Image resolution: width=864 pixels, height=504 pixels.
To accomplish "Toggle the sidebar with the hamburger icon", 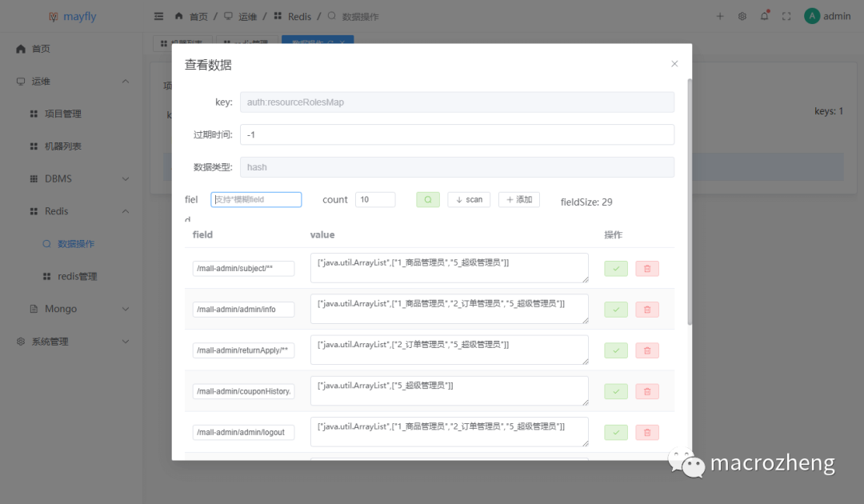I will [x=158, y=15].
